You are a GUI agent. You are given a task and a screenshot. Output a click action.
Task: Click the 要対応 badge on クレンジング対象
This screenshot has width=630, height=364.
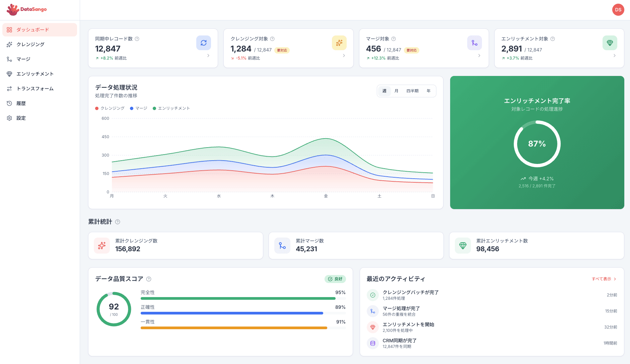tap(282, 50)
